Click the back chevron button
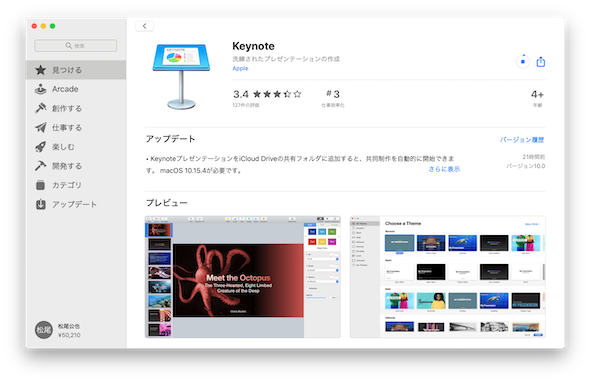This screenshot has width=590, height=382. click(x=144, y=26)
